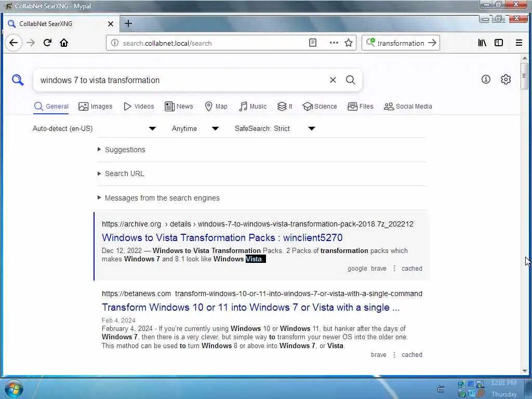532x399 pixels.
Task: Open Windows to Vista Transformation Packs result
Action: (222, 237)
